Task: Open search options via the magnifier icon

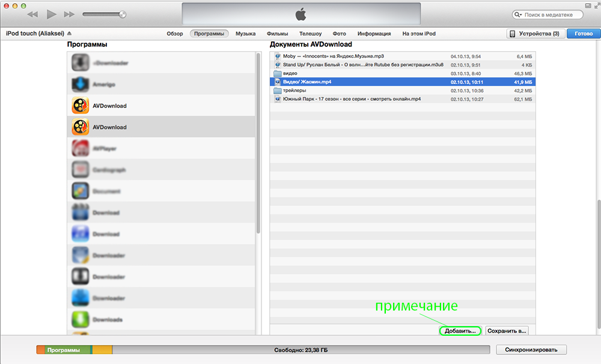Action: [518, 14]
